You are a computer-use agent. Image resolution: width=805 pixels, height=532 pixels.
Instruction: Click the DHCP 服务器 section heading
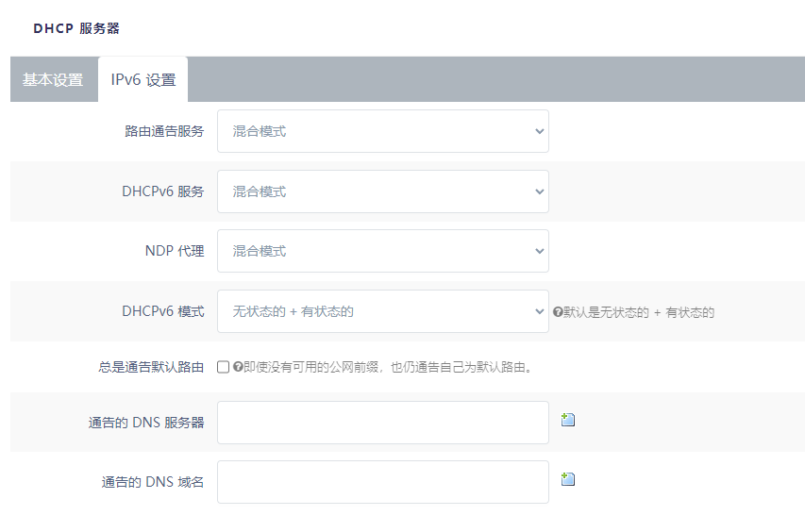pyautogui.click(x=76, y=28)
